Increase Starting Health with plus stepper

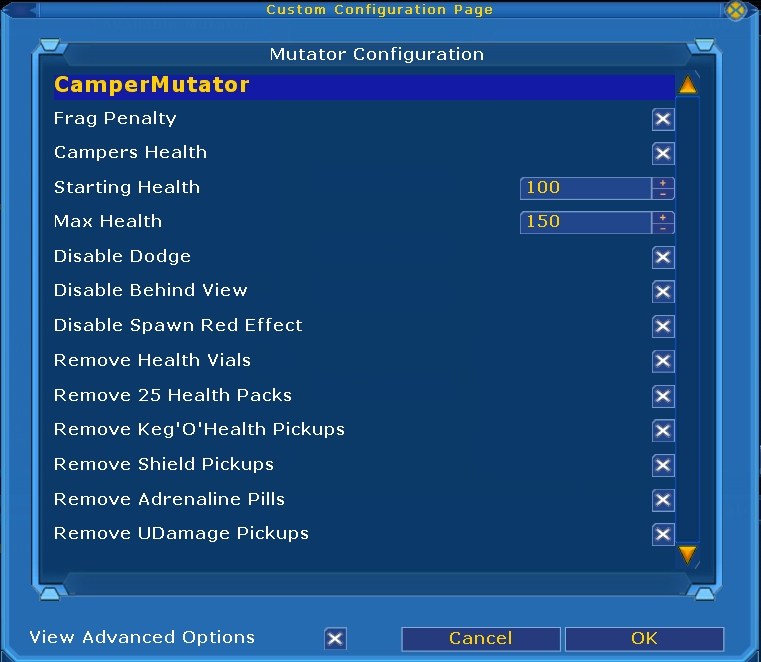(x=663, y=183)
